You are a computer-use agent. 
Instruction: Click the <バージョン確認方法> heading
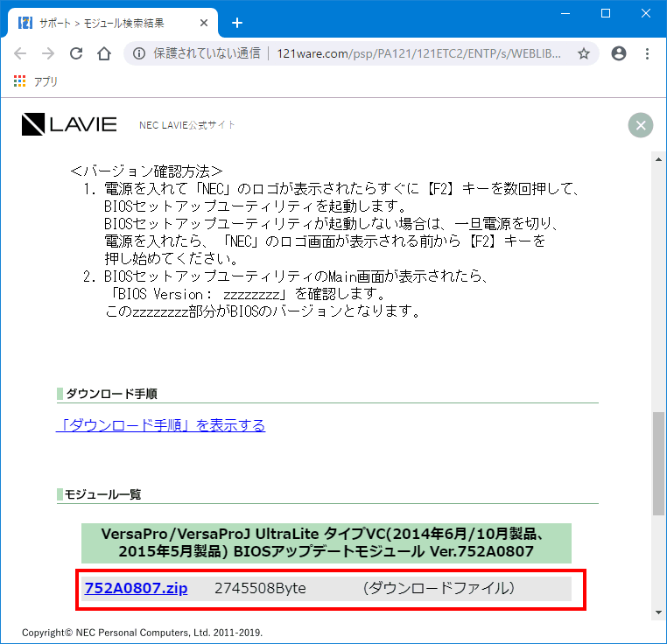click(147, 171)
